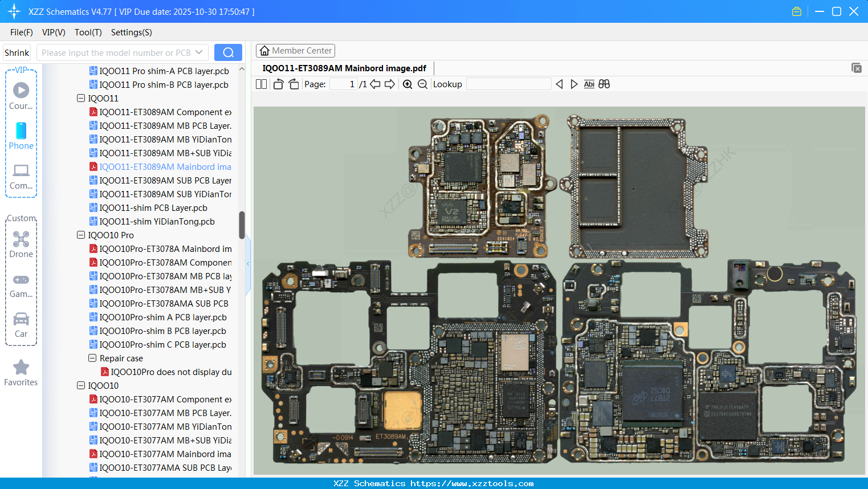868x489 pixels.
Task: Click inside the Lookup input field
Action: (508, 84)
